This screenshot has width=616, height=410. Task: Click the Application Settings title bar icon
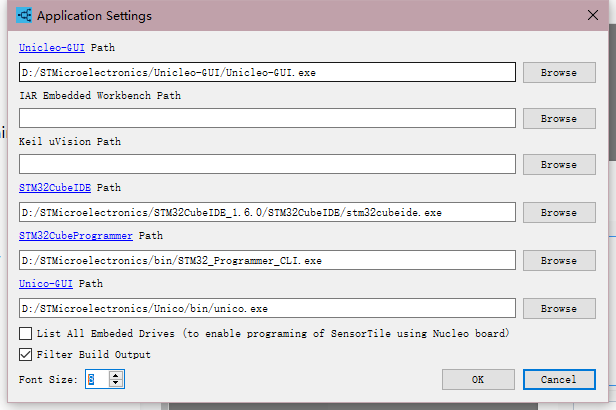(24, 15)
